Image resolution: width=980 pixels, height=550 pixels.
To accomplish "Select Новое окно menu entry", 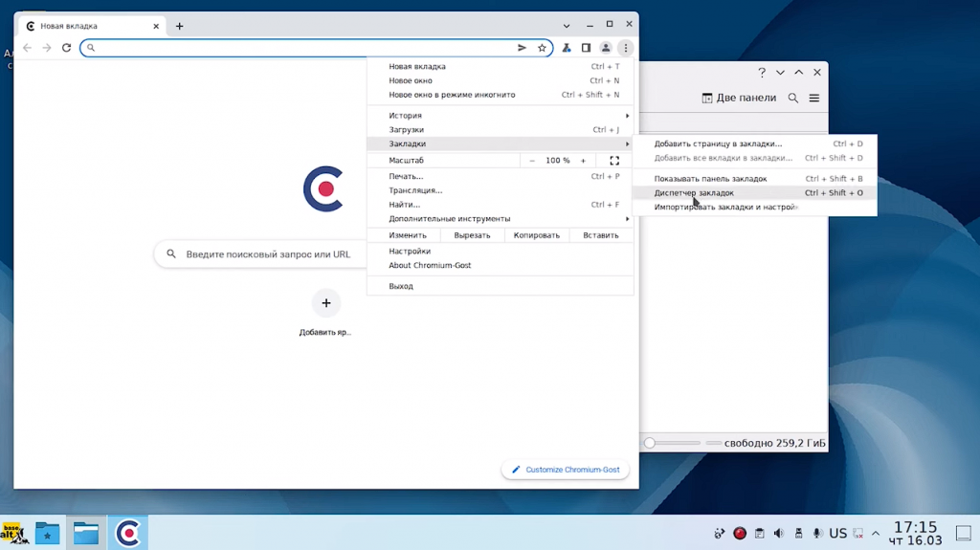I will [500, 80].
